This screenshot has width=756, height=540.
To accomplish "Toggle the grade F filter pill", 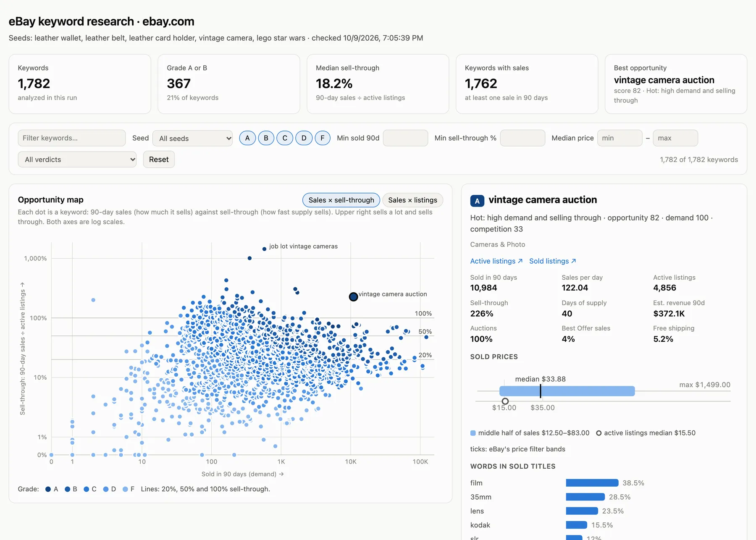I will (x=323, y=138).
